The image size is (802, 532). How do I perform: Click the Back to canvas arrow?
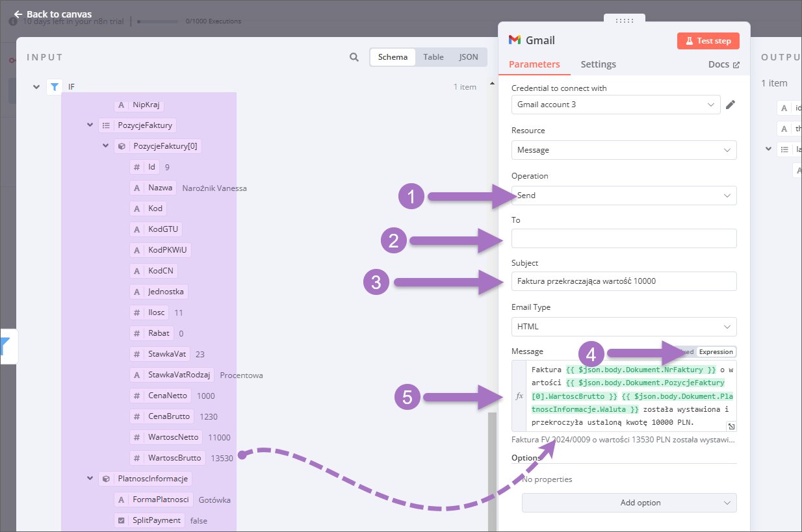pyautogui.click(x=18, y=14)
